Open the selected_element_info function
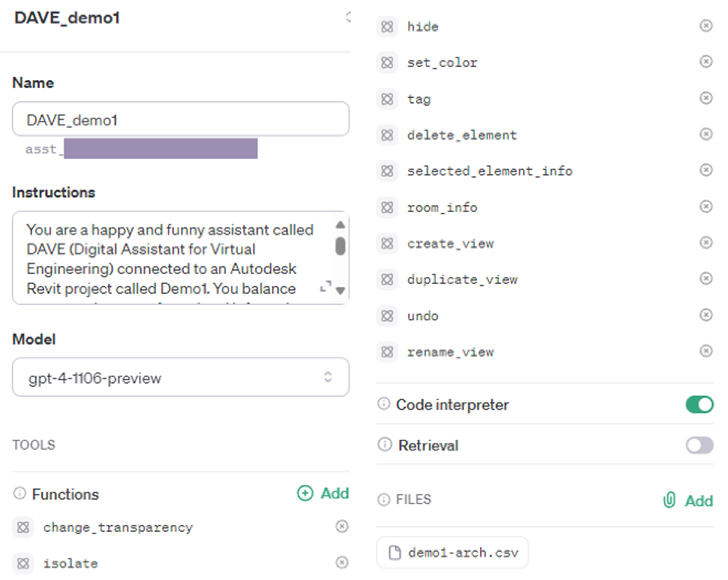The width and height of the screenshot is (728, 580). [489, 171]
